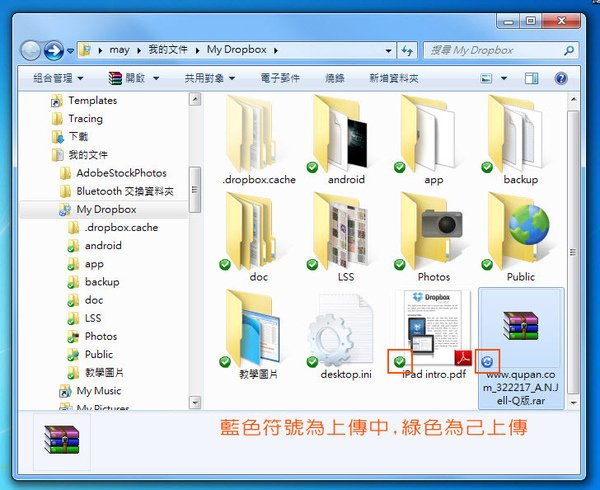Open the help question mark icon
The height and width of the screenshot is (490, 600).
[x=561, y=78]
